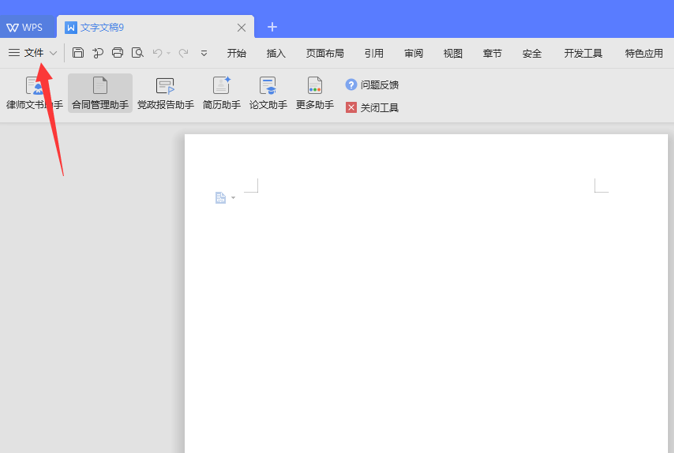
Task: Open the 特色应用 ribbon tab
Action: [x=644, y=53]
